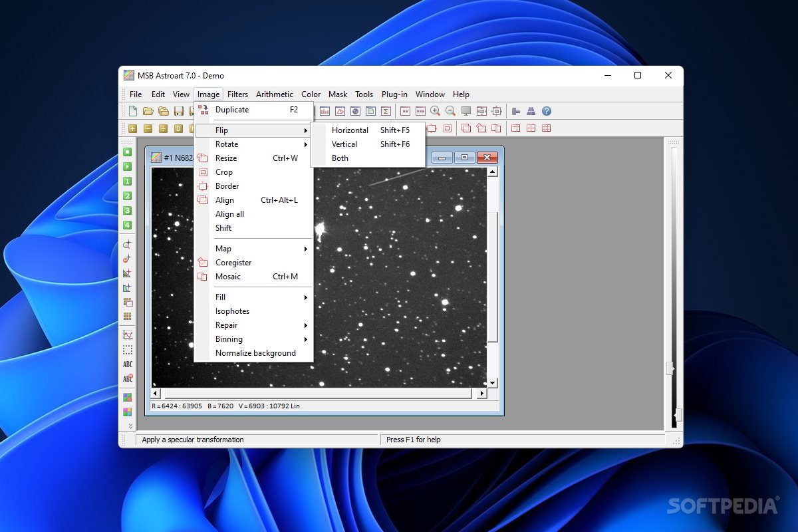
Task: Click the green stop square sidebar icon
Action: (x=127, y=152)
